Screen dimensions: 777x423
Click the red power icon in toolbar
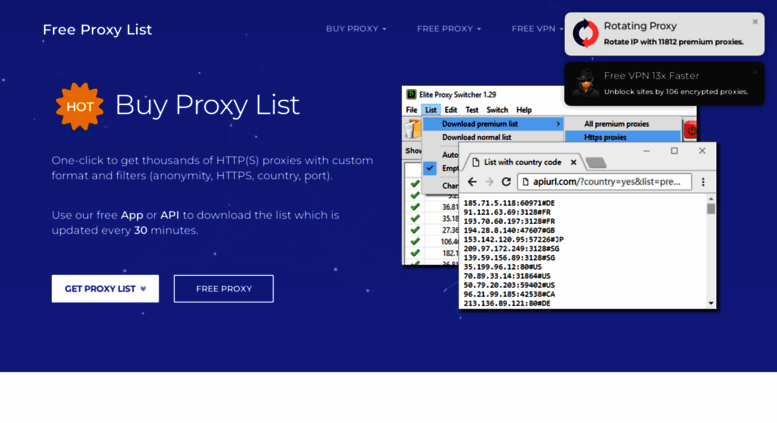pos(690,130)
